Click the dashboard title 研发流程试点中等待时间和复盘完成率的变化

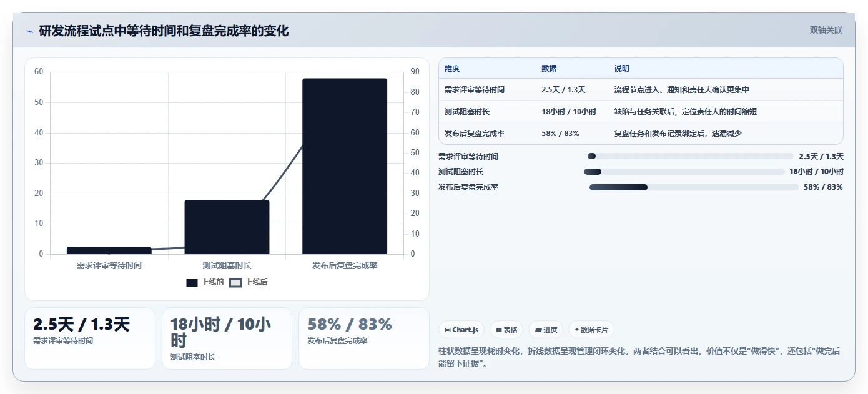[164, 31]
